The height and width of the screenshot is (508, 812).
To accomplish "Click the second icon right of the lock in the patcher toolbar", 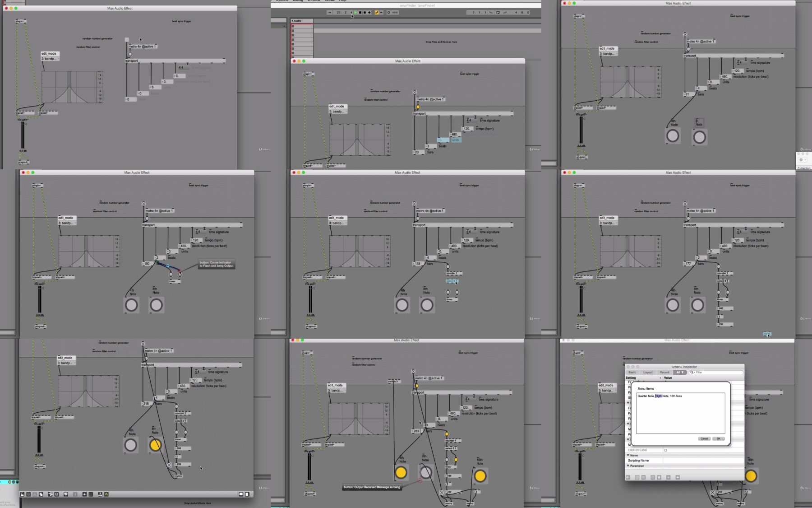I will coord(35,494).
